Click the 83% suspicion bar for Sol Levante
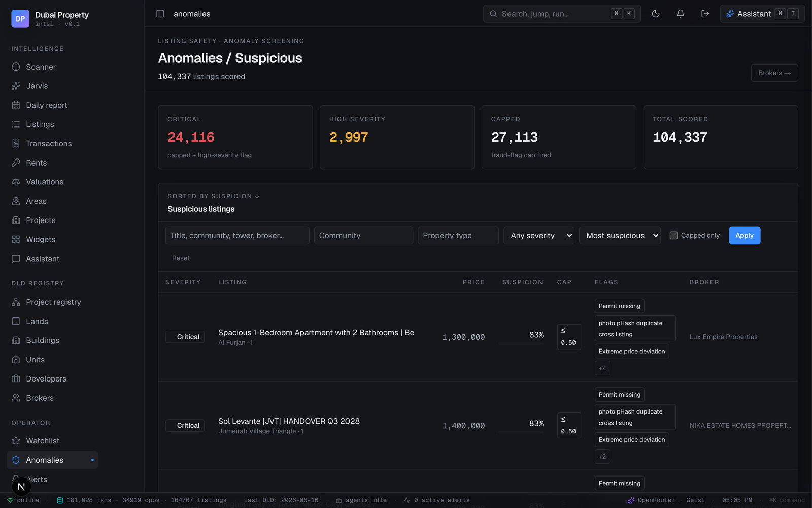 (521, 432)
